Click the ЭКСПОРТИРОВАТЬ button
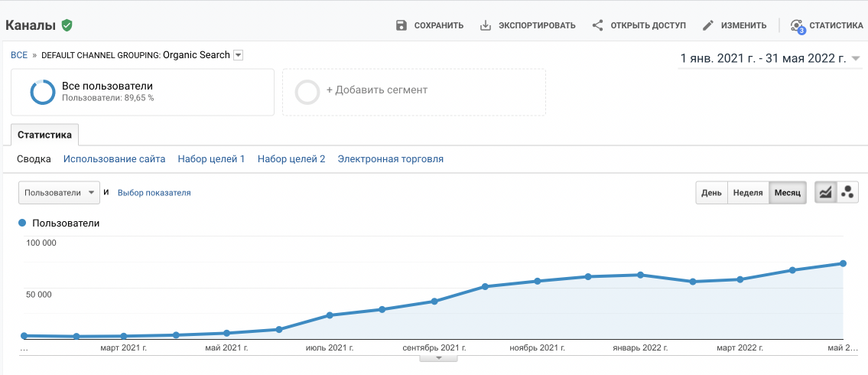Viewport: 868px width, 375px height. click(x=528, y=25)
